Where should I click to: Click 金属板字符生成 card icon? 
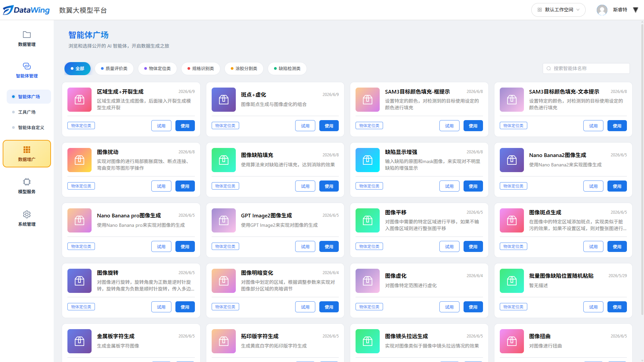(x=79, y=341)
